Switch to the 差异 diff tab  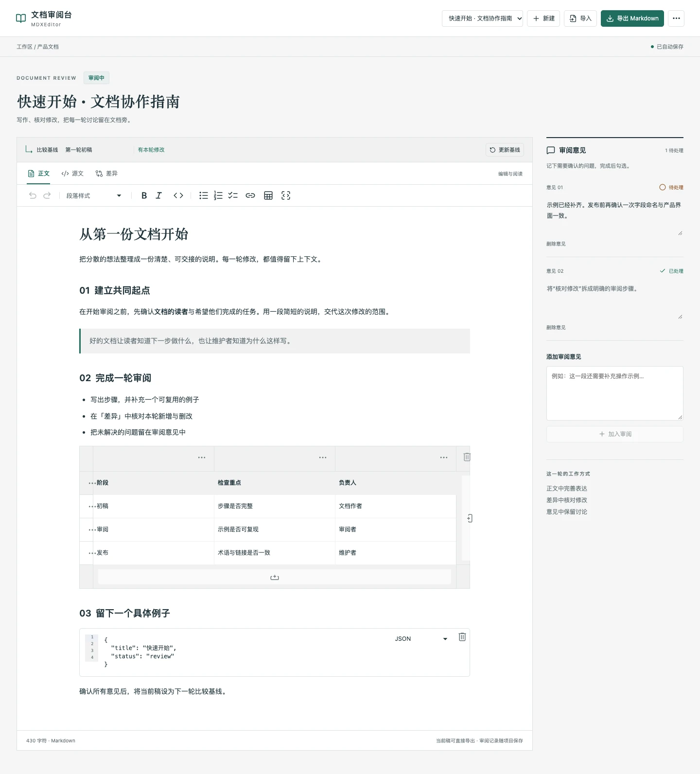(x=106, y=174)
